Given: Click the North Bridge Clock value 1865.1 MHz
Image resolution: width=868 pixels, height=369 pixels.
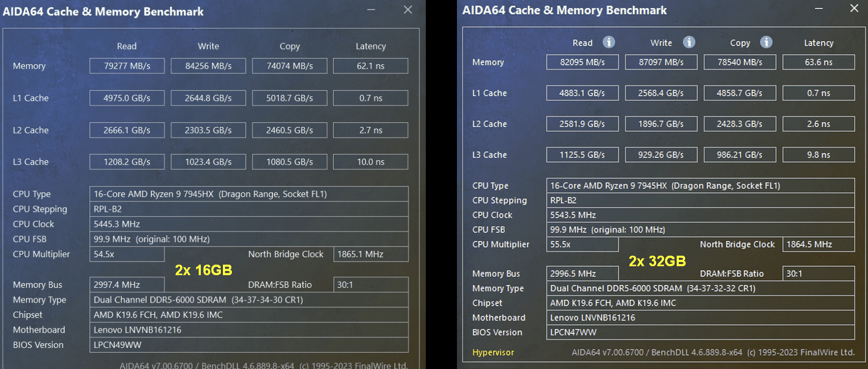Looking at the screenshot, I should (370, 254).
